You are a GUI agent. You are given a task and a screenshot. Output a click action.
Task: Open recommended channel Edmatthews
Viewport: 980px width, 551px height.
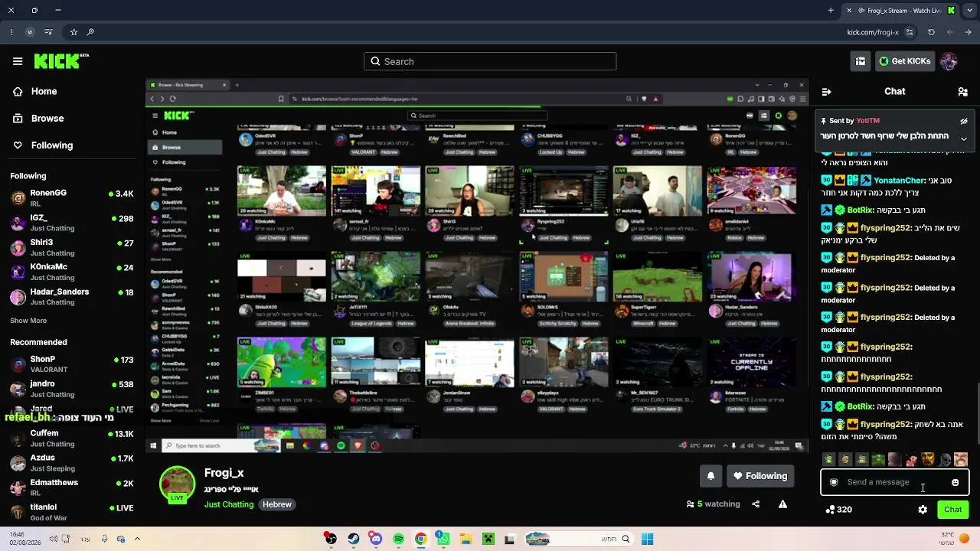tap(73, 487)
